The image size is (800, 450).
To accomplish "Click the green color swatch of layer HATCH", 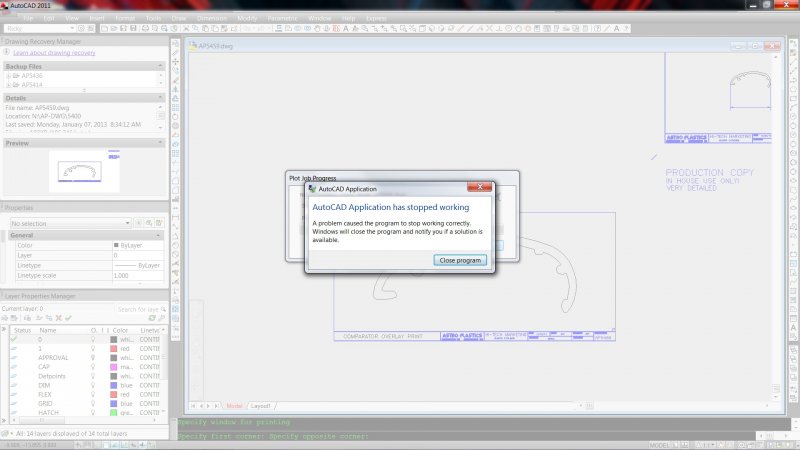I will tap(114, 413).
